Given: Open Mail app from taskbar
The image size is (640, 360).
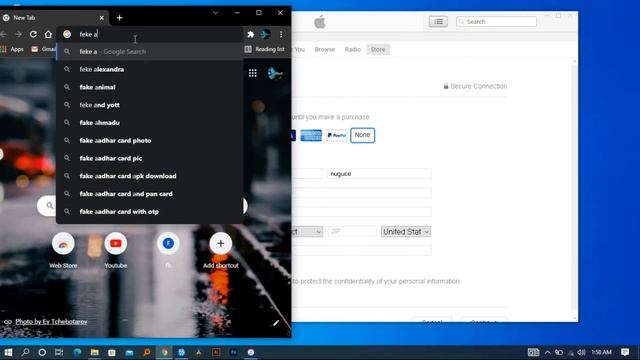Looking at the screenshot, I should point(129,352).
